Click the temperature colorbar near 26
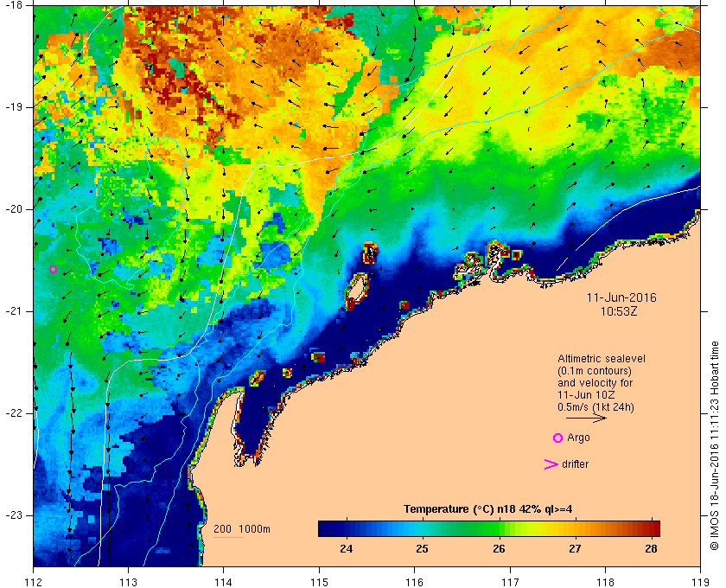The height and width of the screenshot is (588, 726). pos(499,528)
